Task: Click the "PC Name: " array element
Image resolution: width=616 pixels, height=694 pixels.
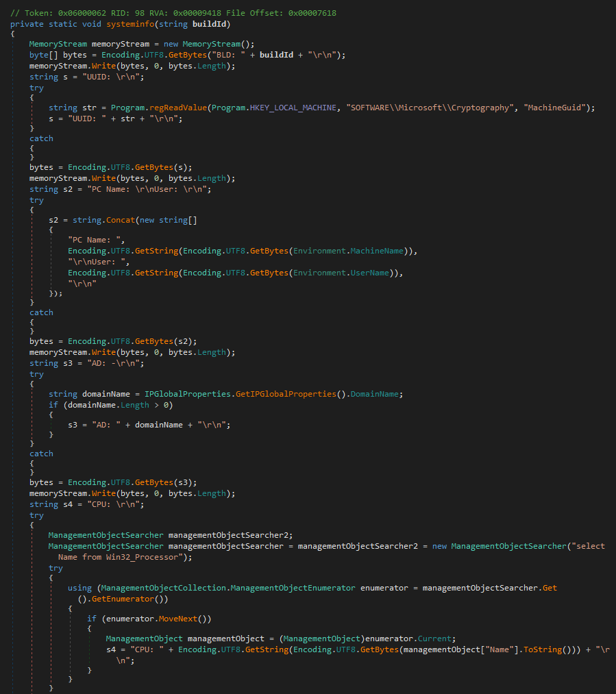Action: coord(94,240)
